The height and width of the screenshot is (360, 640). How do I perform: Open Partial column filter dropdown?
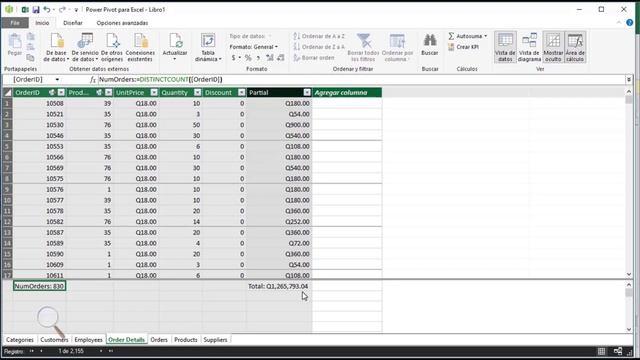coord(307,93)
